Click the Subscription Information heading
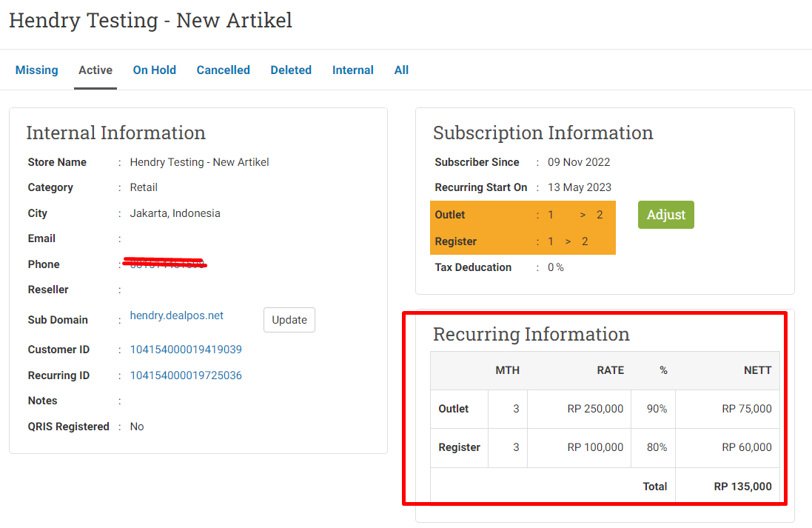This screenshot has width=812, height=528. click(543, 133)
